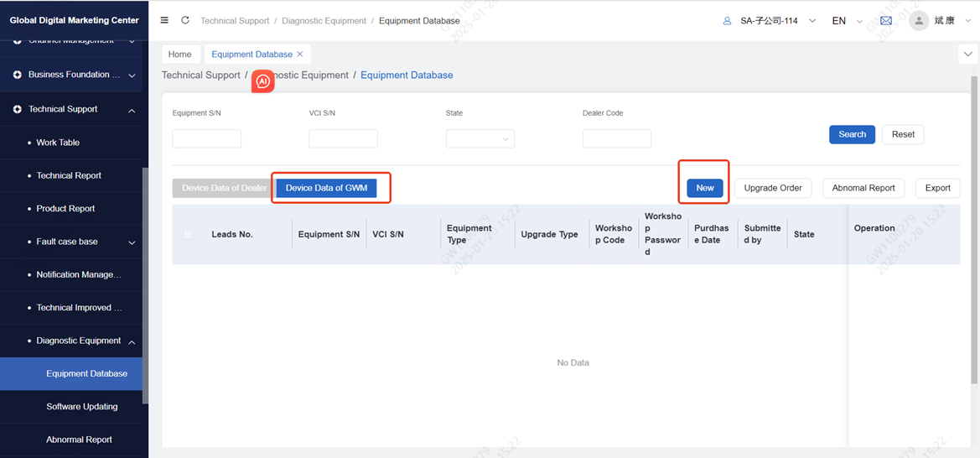Open the State dropdown filter
The image size is (980, 458).
coord(480,138)
